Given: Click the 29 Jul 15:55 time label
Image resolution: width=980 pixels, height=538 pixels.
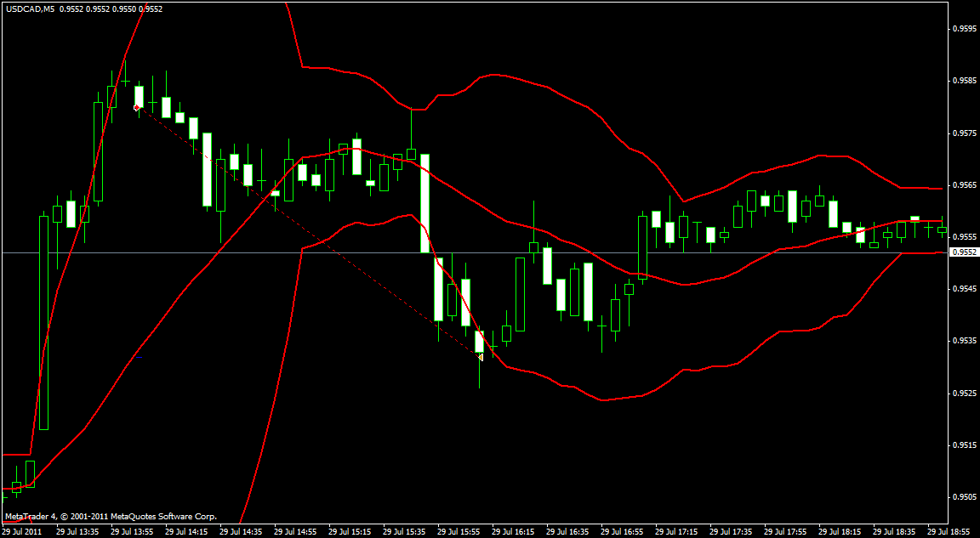Looking at the screenshot, I should pyautogui.click(x=459, y=532).
